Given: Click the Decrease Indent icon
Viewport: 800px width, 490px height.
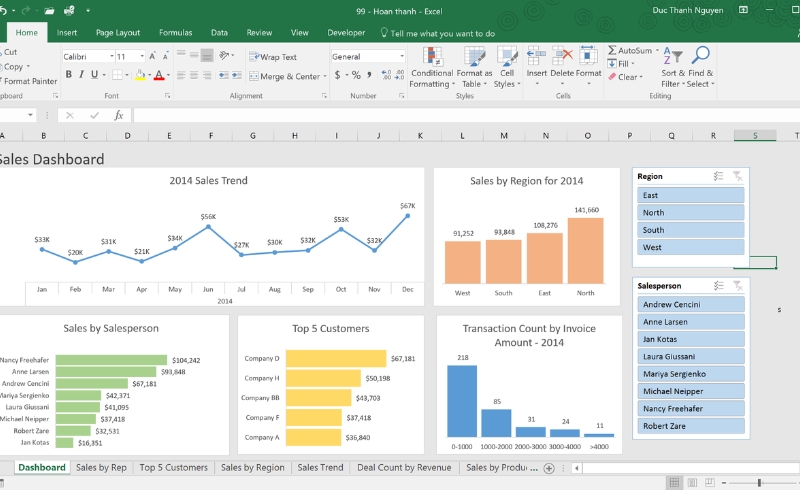Looking at the screenshot, I should (223, 76).
